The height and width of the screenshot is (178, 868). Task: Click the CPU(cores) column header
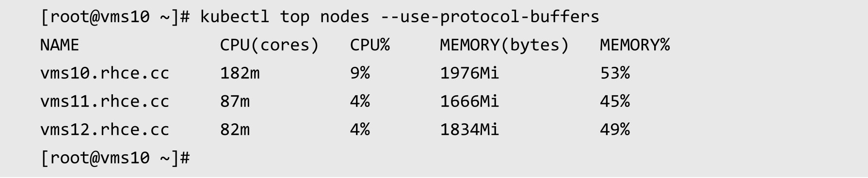point(270,45)
